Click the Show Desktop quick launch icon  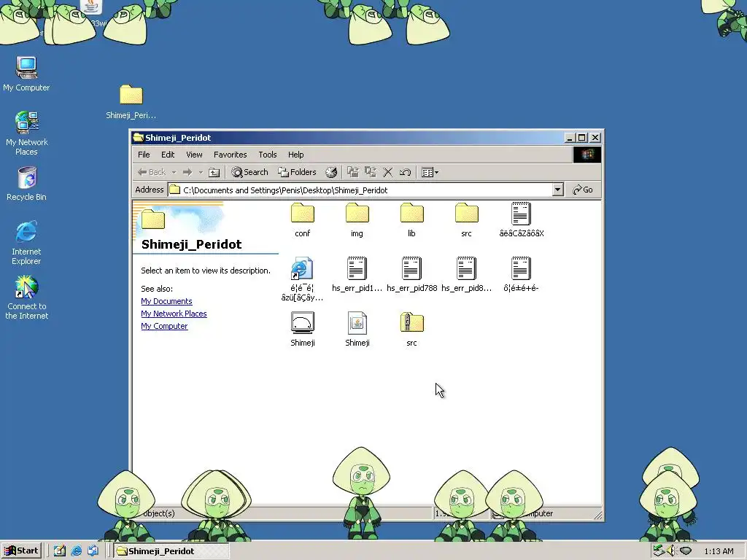(60, 551)
